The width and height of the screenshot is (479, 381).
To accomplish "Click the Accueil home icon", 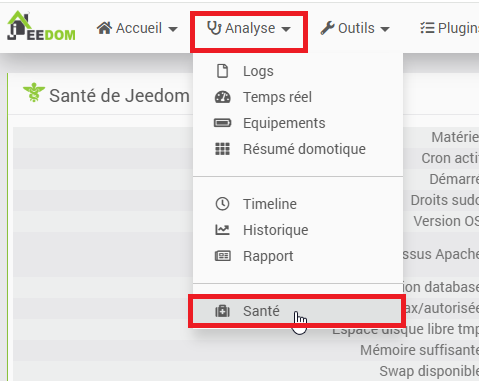I will click(104, 28).
